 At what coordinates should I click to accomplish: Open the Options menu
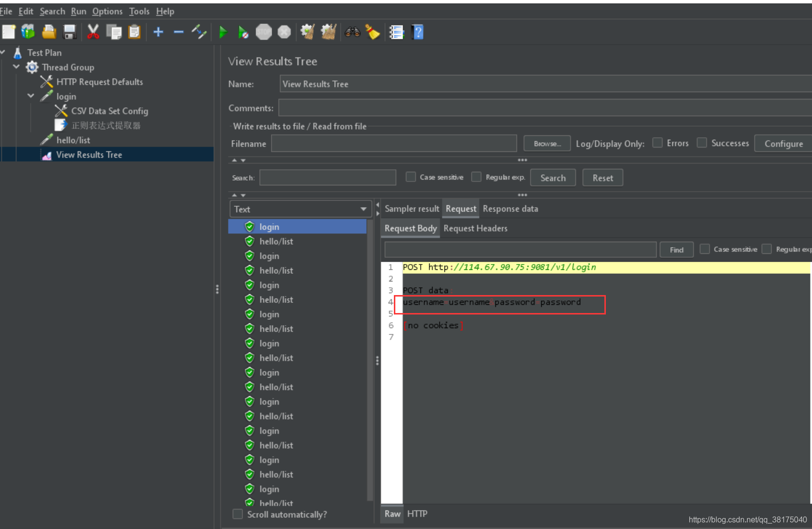(x=107, y=11)
